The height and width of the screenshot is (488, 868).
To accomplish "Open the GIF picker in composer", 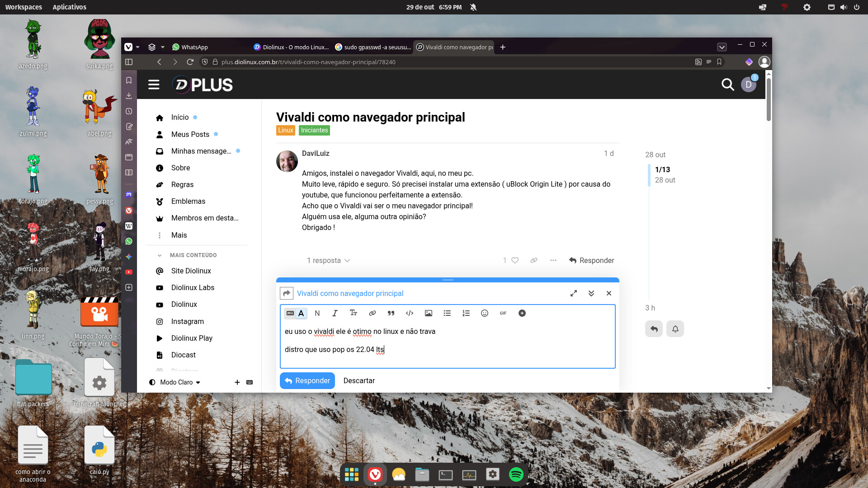I will click(503, 313).
